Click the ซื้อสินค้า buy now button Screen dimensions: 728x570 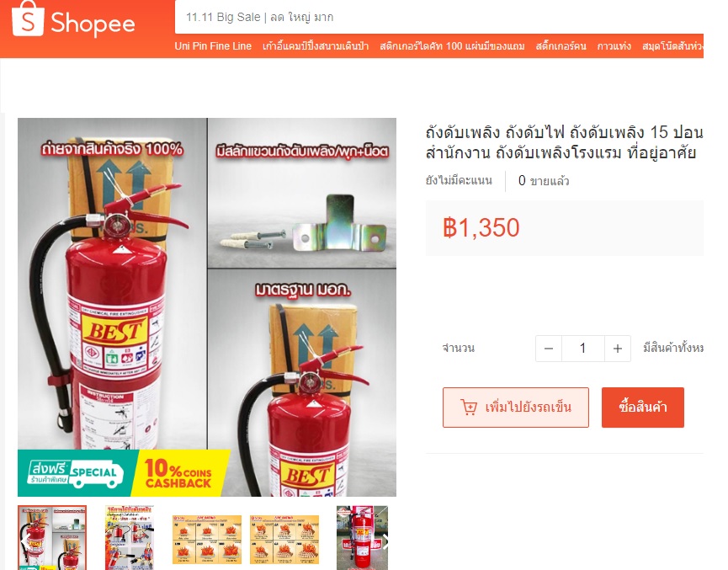pos(642,408)
